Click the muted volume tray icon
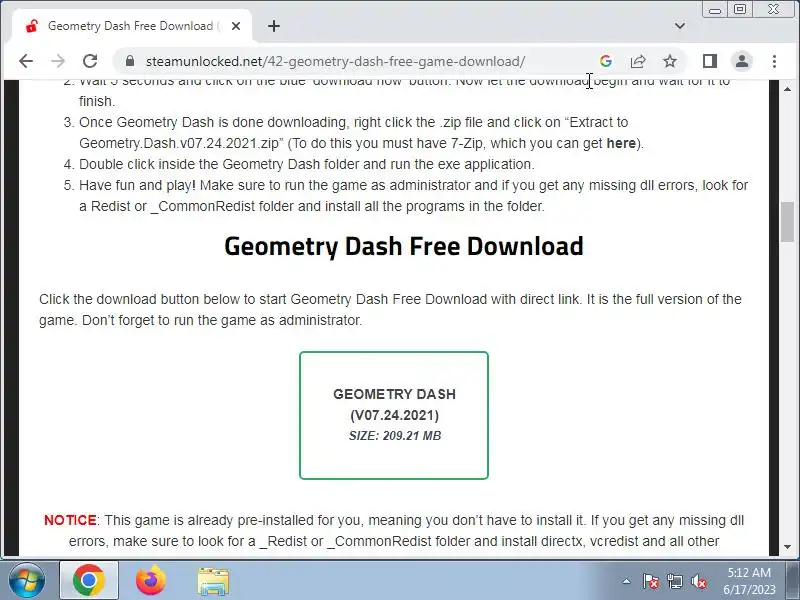800x600 pixels. (698, 581)
